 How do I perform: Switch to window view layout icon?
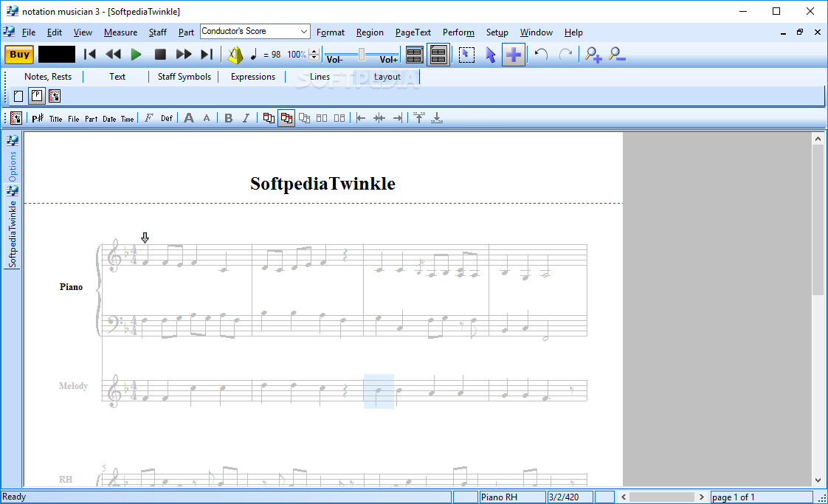coord(415,55)
